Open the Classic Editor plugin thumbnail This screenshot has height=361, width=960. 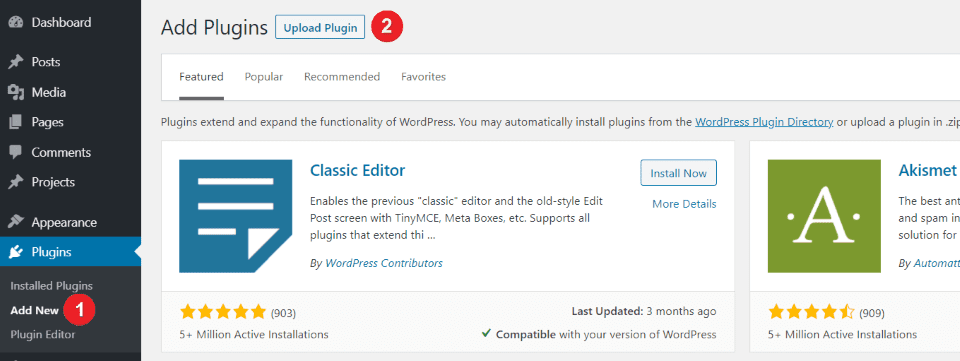[236, 216]
